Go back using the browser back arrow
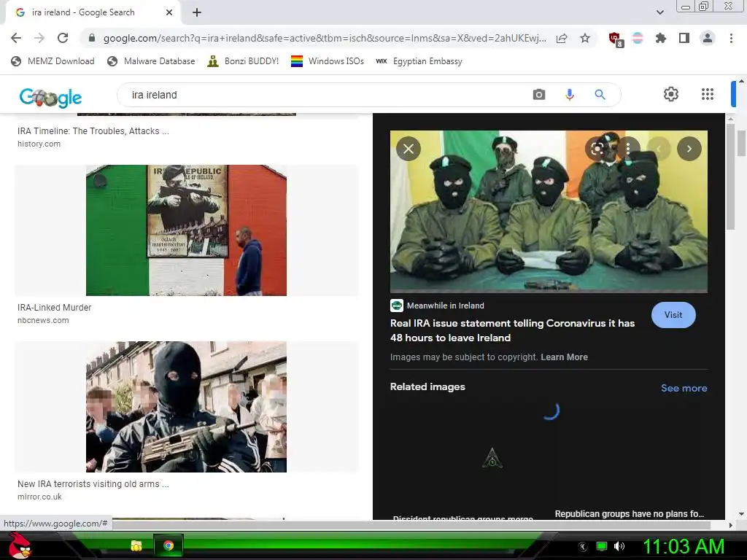 [x=16, y=38]
